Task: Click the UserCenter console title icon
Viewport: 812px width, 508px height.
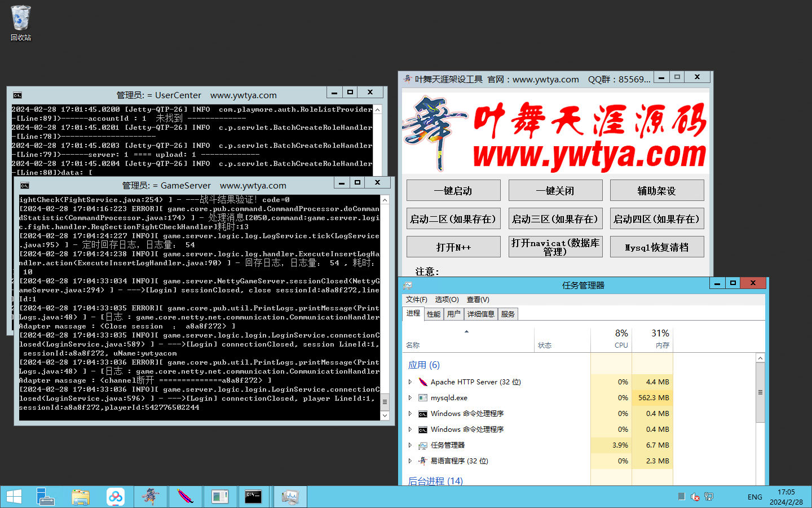Action: (x=17, y=95)
